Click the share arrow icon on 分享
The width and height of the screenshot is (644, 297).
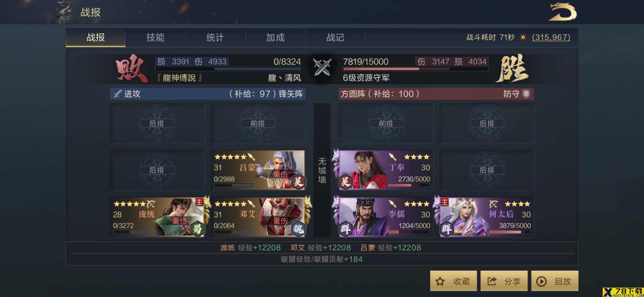(492, 281)
